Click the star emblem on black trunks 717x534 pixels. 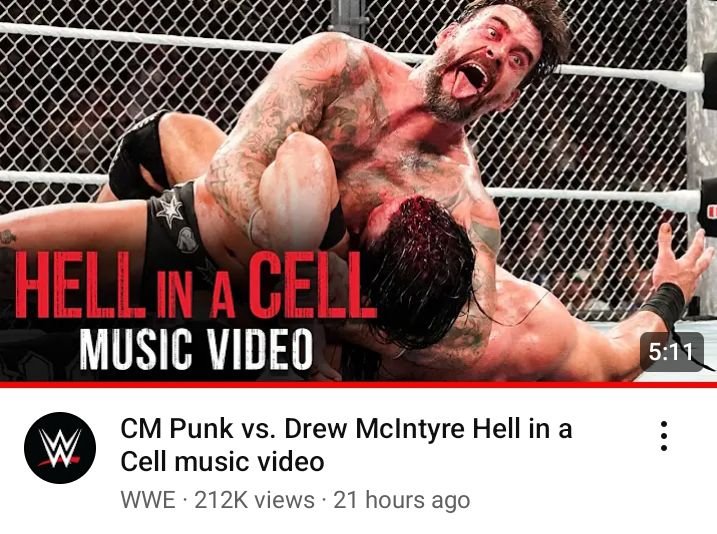tap(170, 208)
